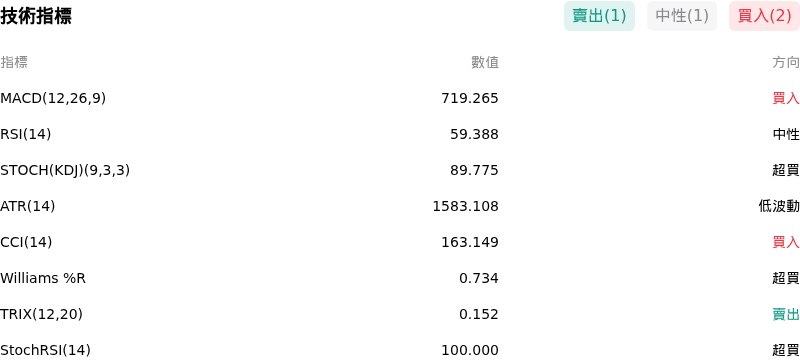Click the 數值 column header
The image size is (800, 360).
coord(485,62)
